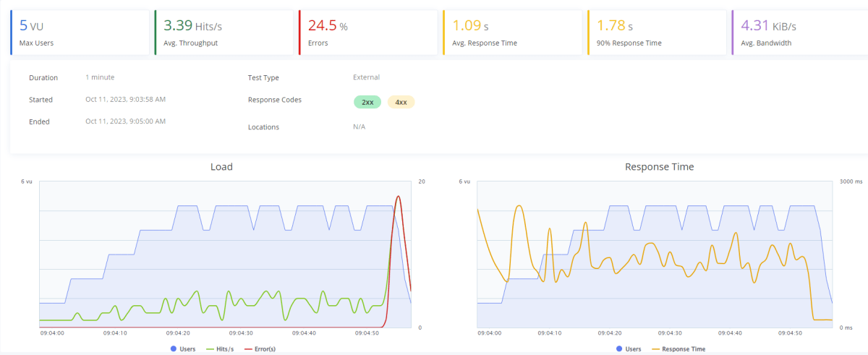Click the red error spike peak in Load chart
The width and height of the screenshot is (868, 355).
pyautogui.click(x=398, y=196)
